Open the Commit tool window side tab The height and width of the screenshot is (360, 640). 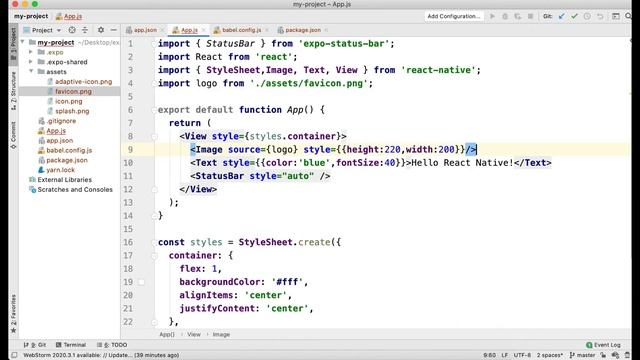13,135
